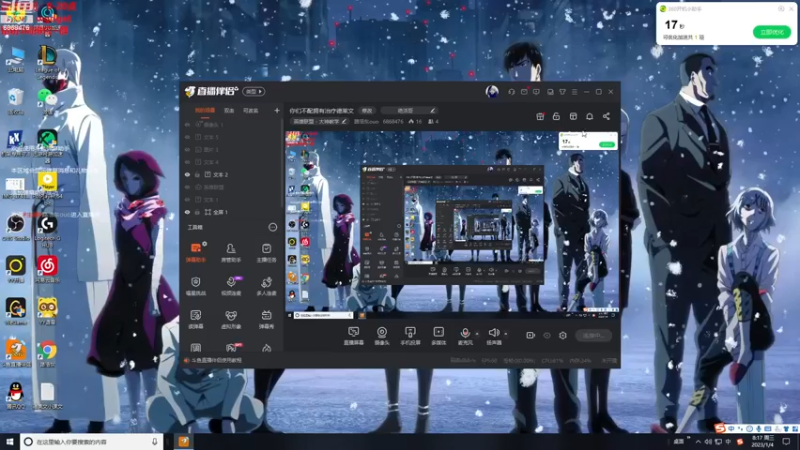Add a 手机投屏 phone mirroring source
Viewport: 800px width, 450px height.
coord(410,336)
